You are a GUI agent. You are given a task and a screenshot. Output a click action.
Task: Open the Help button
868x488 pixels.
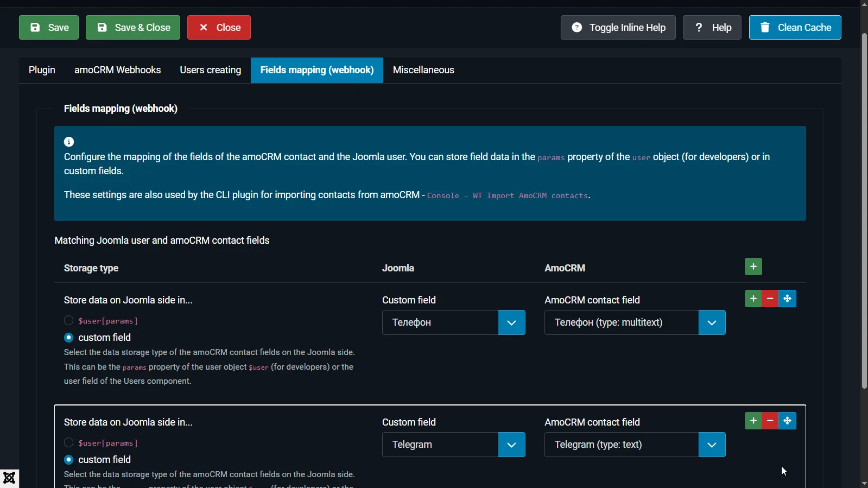(712, 28)
